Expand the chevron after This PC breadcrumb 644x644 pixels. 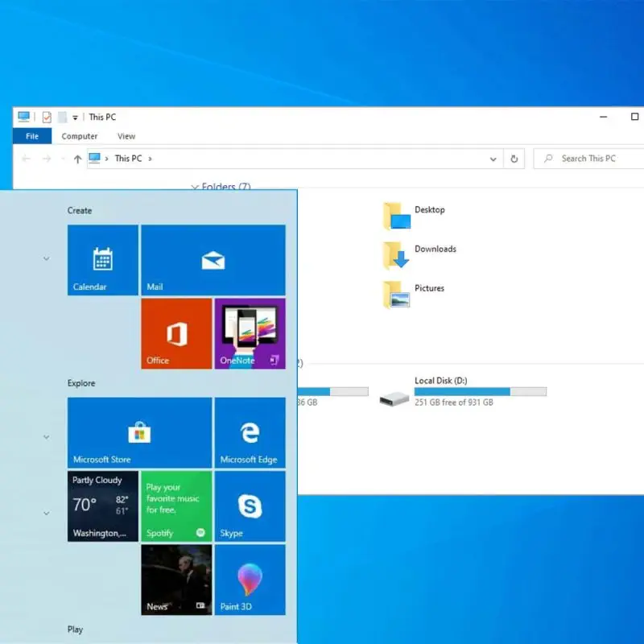(x=150, y=159)
